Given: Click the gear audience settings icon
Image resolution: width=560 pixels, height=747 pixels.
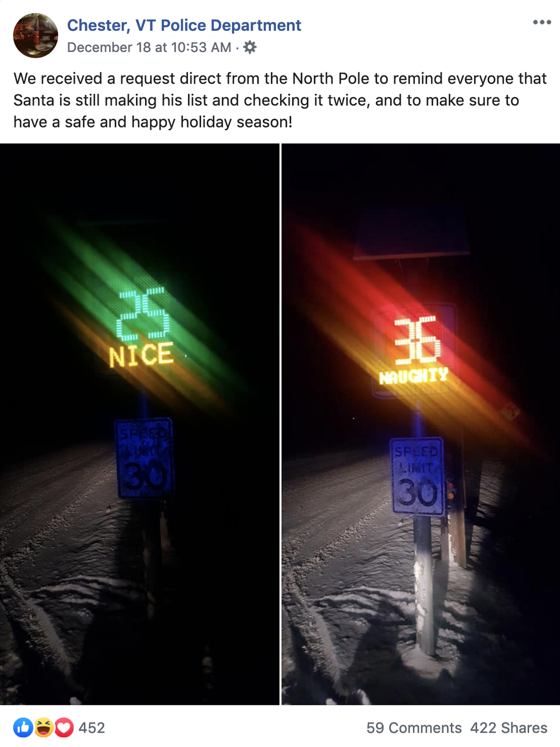Looking at the screenshot, I should [x=250, y=47].
